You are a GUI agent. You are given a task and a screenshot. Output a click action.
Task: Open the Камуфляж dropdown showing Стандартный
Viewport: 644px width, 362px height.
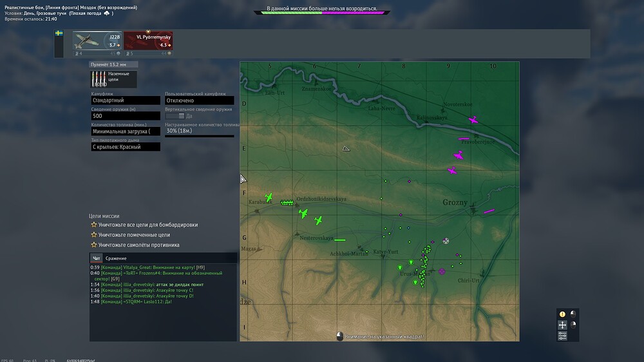click(x=126, y=100)
